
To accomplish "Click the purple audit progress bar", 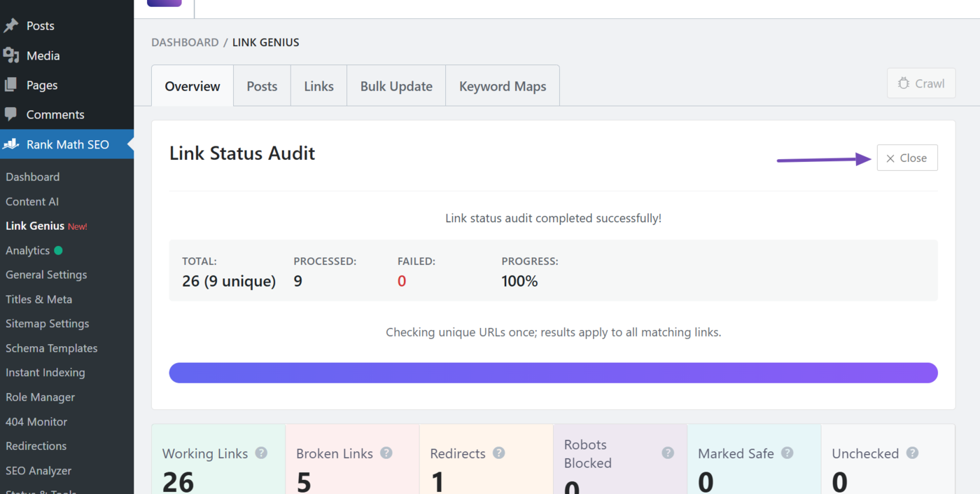I will pyautogui.click(x=553, y=373).
